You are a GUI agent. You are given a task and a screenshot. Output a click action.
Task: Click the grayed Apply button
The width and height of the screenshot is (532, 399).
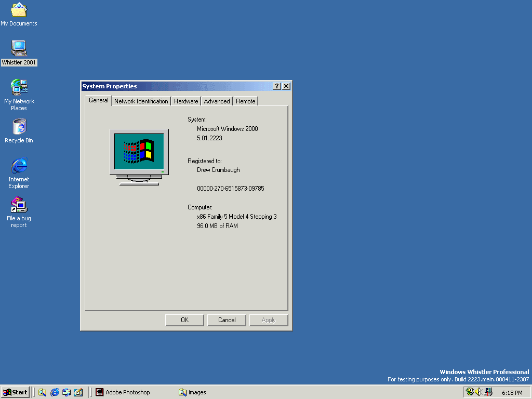tap(269, 320)
